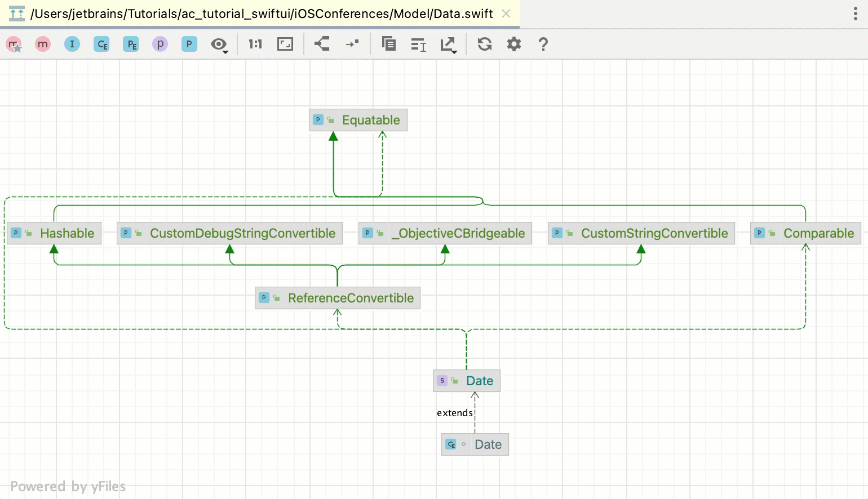This screenshot has width=868, height=499.
Task: Reset zoom to actual size 1:1
Action: coord(255,44)
